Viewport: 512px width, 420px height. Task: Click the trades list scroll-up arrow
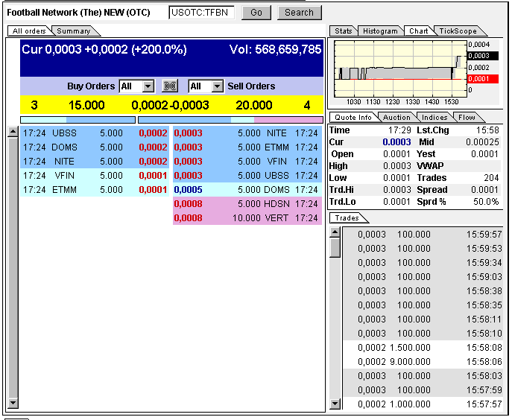click(335, 232)
